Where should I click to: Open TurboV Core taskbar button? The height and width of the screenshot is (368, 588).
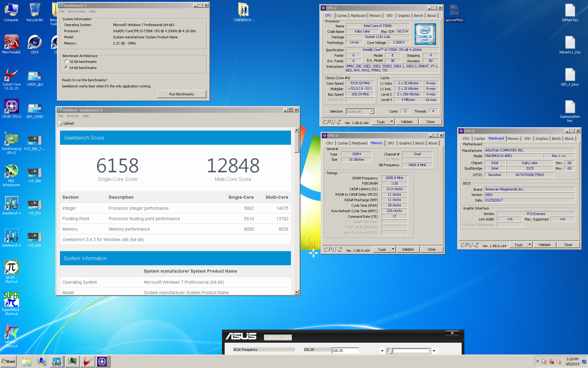tap(87, 362)
